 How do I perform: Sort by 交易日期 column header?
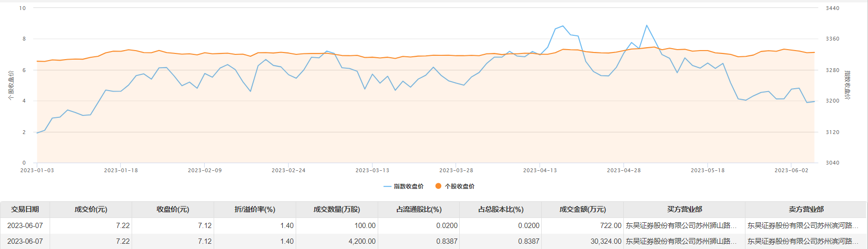click(25, 209)
